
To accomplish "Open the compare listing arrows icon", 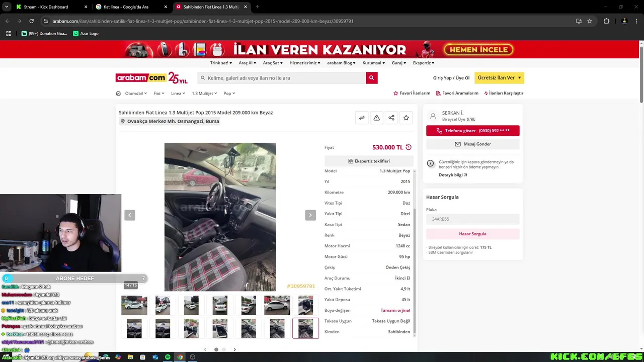I will tap(362, 118).
